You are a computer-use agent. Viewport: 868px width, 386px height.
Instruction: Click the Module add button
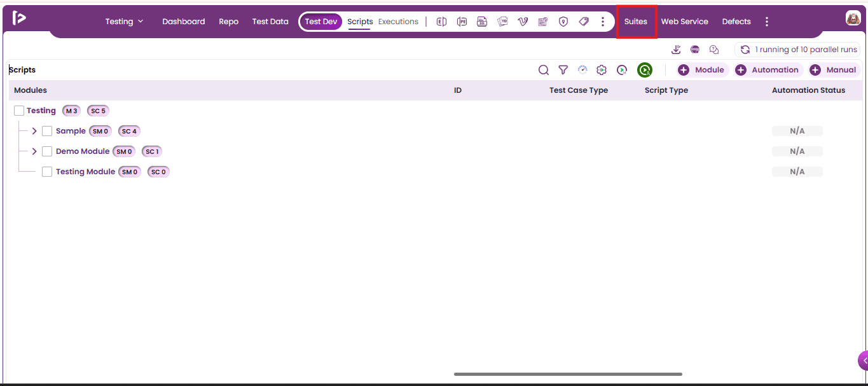703,70
